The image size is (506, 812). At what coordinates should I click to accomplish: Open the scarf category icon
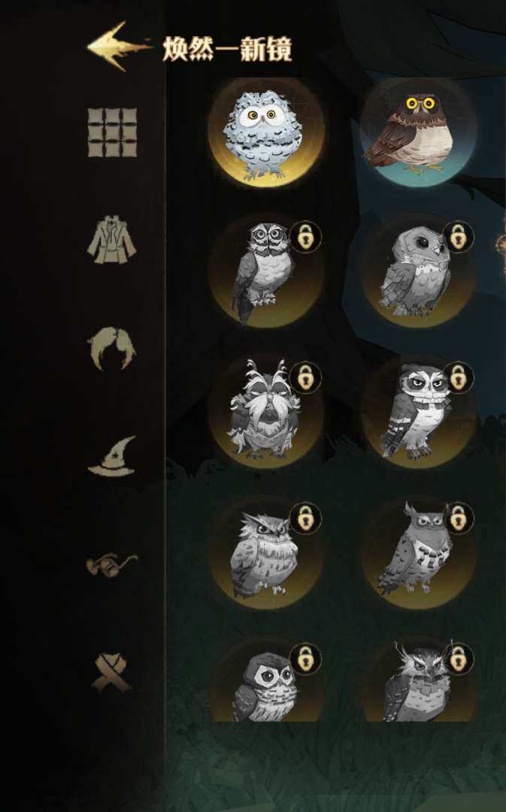112,673
